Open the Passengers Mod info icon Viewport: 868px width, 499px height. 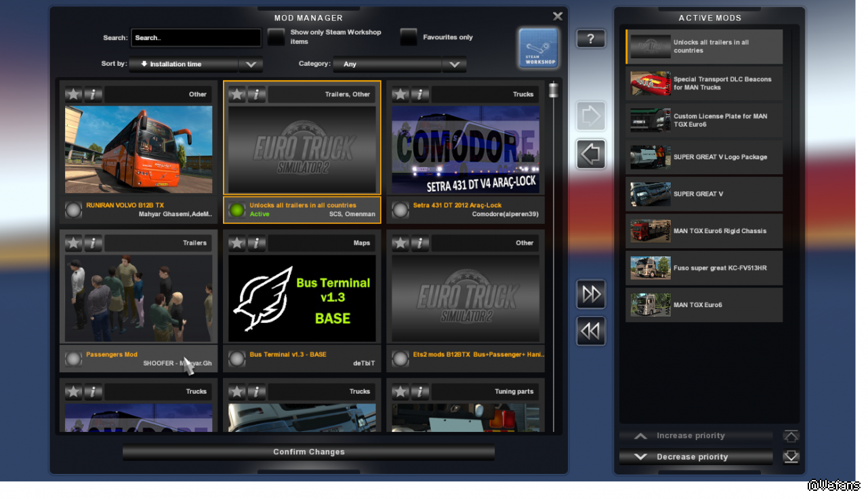pyautogui.click(x=94, y=243)
